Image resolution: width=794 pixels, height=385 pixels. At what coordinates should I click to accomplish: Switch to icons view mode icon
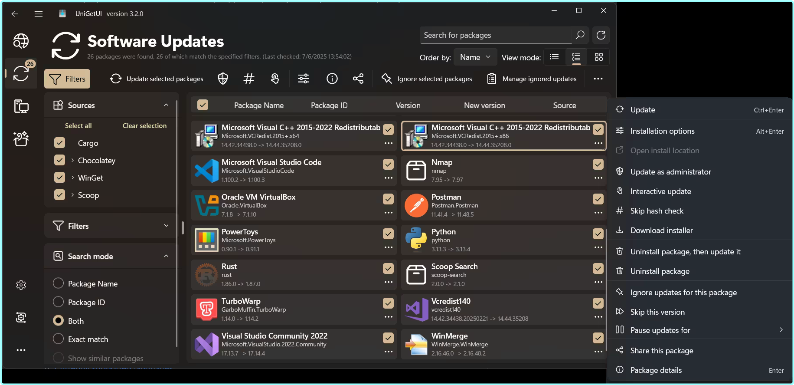tap(599, 57)
